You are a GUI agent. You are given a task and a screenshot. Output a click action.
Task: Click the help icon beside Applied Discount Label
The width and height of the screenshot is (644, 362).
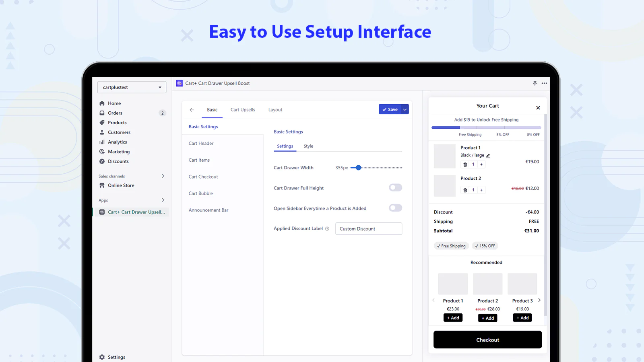[x=327, y=229]
